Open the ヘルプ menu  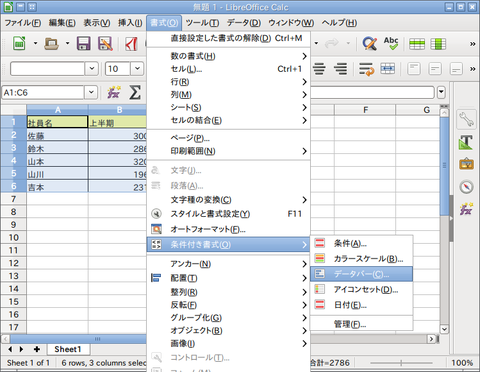pyautogui.click(x=339, y=23)
